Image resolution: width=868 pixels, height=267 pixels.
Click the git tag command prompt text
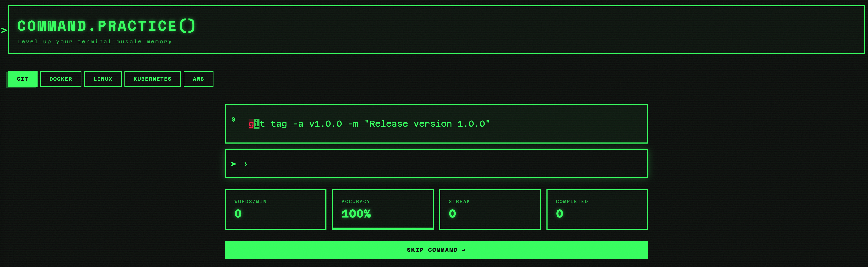click(369, 124)
